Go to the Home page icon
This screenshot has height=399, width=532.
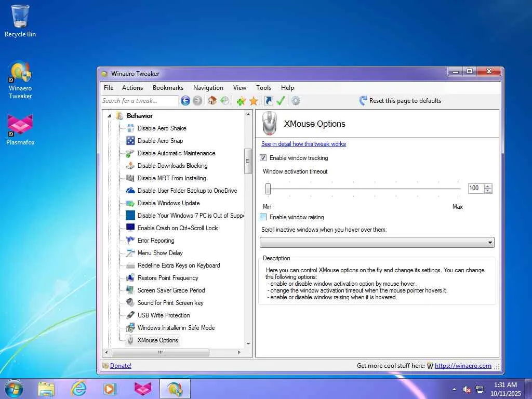tap(212, 100)
